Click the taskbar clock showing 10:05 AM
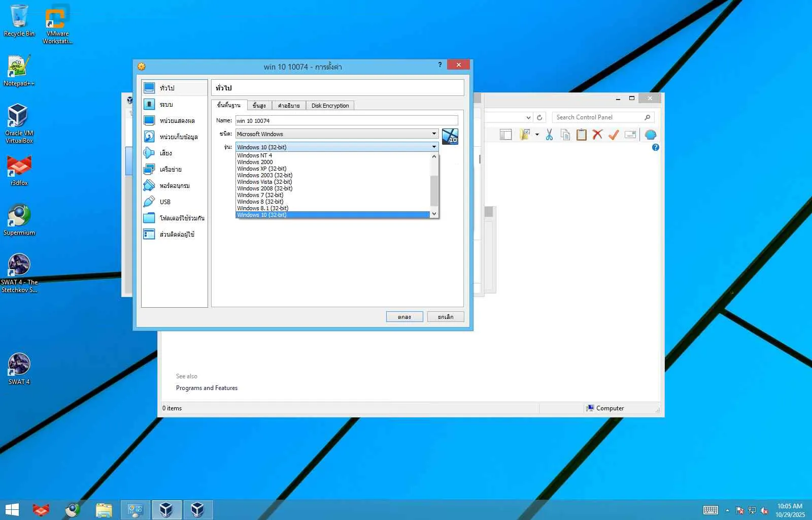The image size is (812, 520). [x=790, y=510]
